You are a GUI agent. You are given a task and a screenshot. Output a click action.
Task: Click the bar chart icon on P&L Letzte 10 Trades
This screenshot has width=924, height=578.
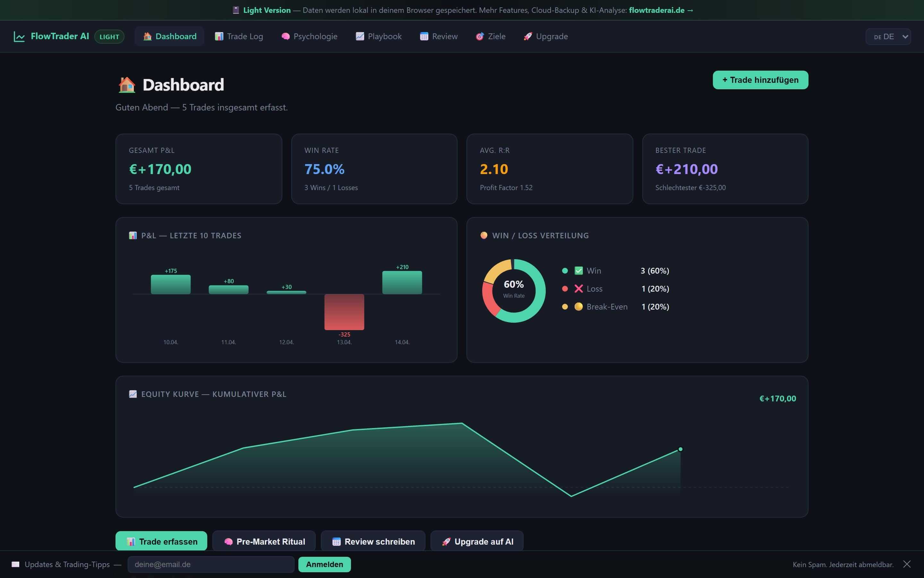click(x=133, y=235)
